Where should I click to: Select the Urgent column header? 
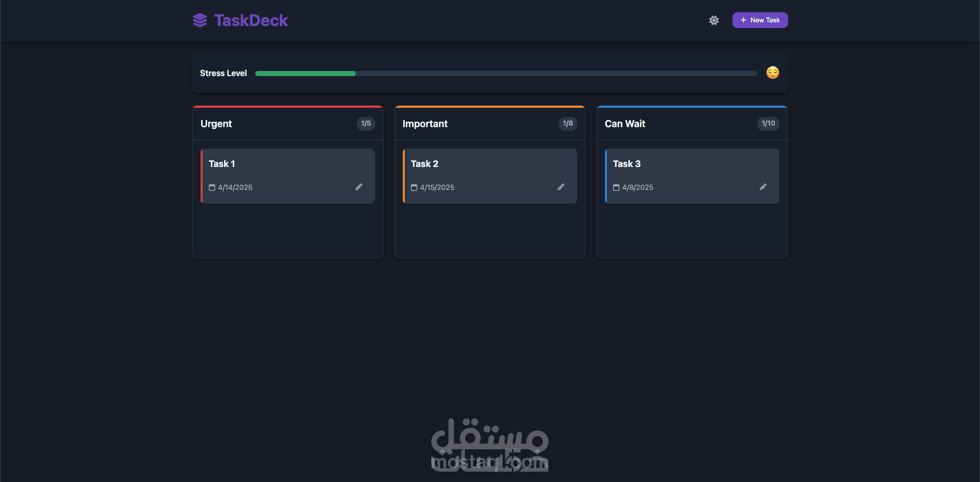(x=216, y=124)
